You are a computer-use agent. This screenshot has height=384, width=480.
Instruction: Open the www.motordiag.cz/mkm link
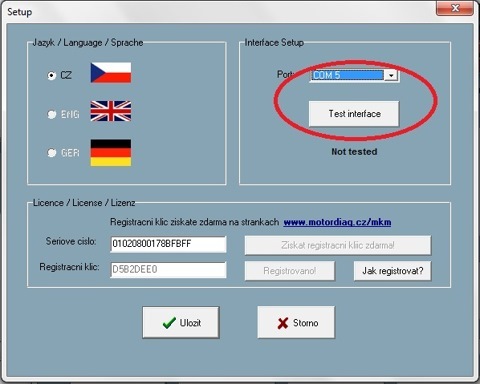tap(337, 222)
